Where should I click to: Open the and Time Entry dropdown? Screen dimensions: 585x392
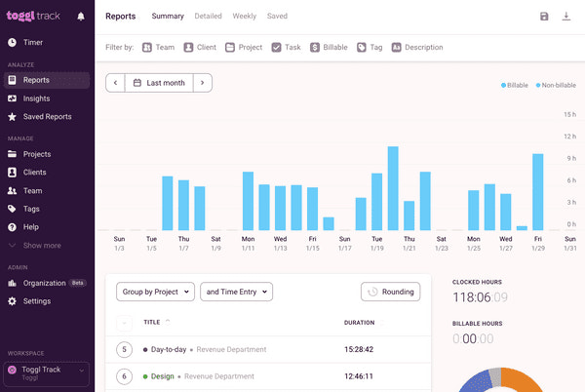(x=235, y=291)
